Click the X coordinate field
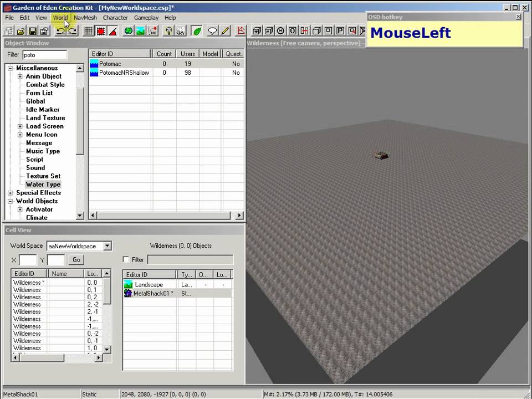The height and width of the screenshot is (399, 532). point(28,260)
